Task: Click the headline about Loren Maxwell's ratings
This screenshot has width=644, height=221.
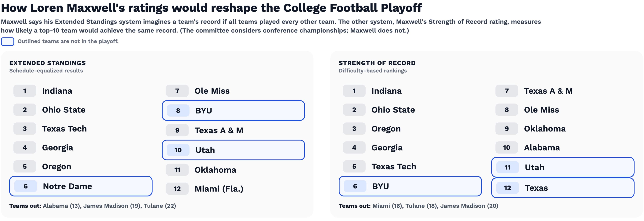Action: [211, 8]
